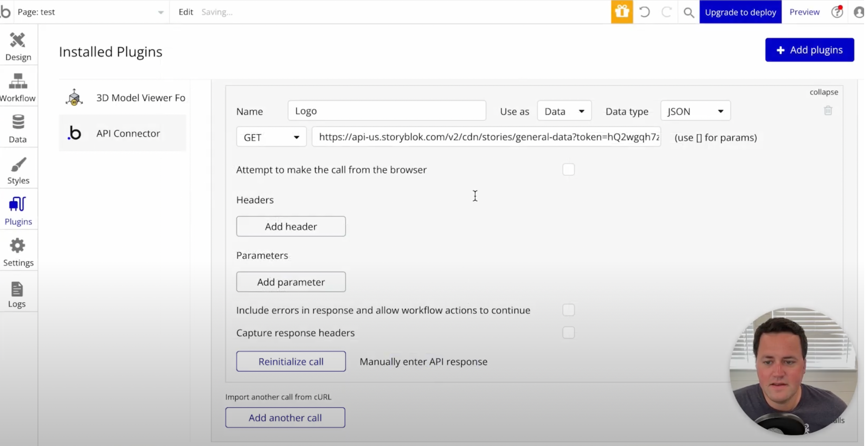Image resolution: width=868 pixels, height=446 pixels.
Task: Enable call from the browser checkbox
Action: (568, 169)
